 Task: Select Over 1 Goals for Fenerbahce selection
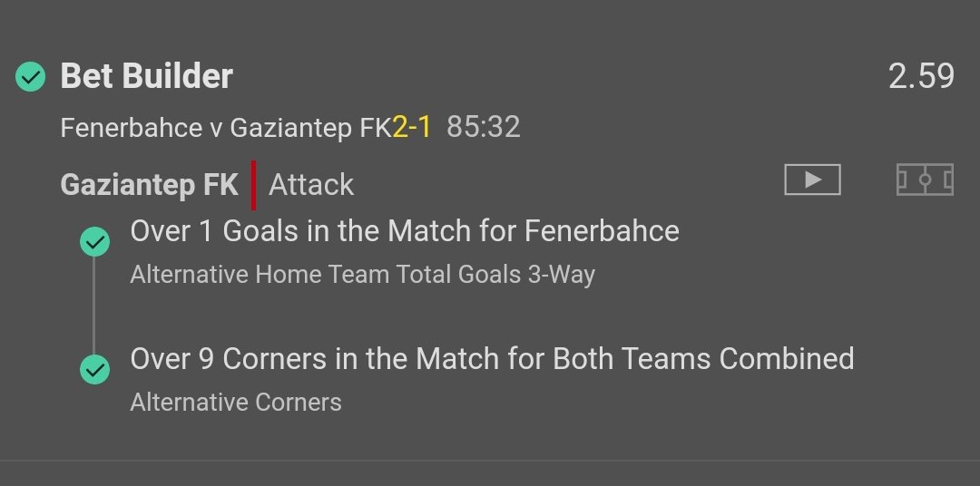(x=405, y=231)
